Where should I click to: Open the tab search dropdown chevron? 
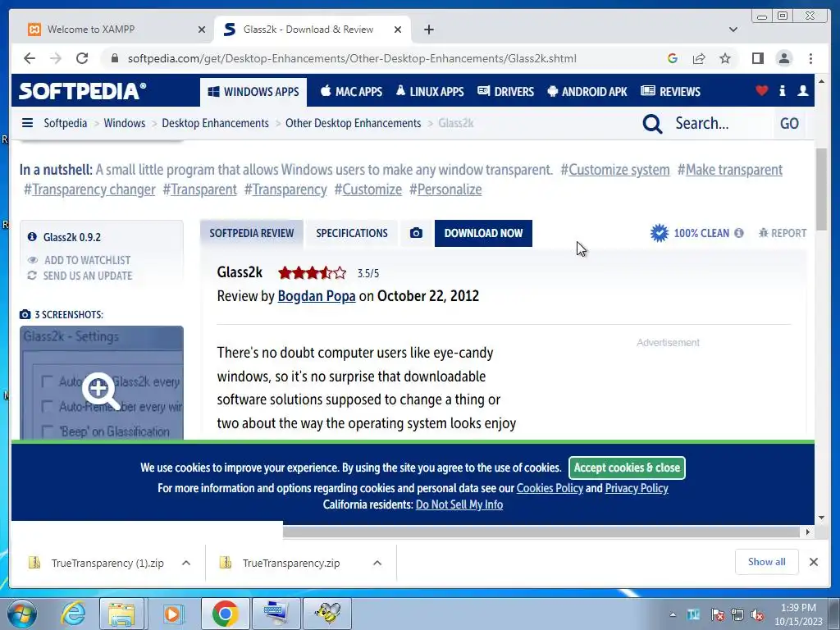pyautogui.click(x=733, y=30)
